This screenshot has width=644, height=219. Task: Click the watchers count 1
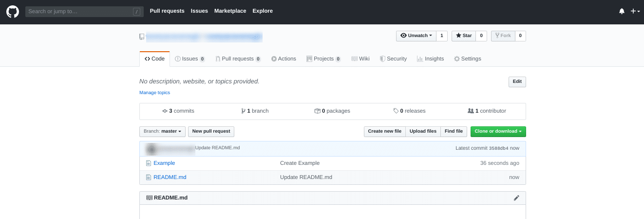point(442,36)
